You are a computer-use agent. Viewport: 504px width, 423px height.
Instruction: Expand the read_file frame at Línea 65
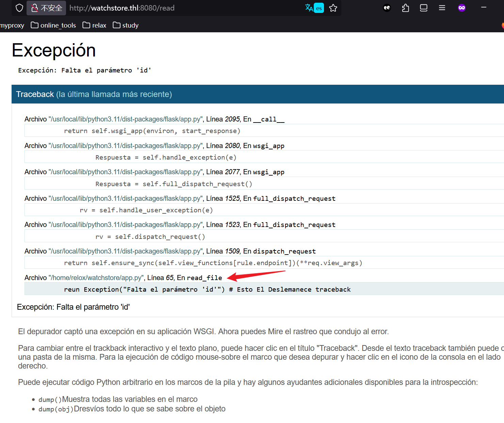(x=123, y=278)
